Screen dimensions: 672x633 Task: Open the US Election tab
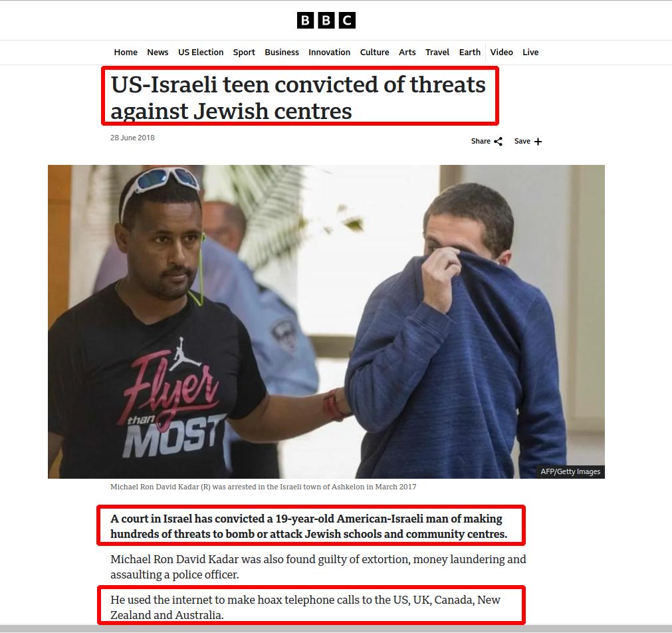click(201, 53)
